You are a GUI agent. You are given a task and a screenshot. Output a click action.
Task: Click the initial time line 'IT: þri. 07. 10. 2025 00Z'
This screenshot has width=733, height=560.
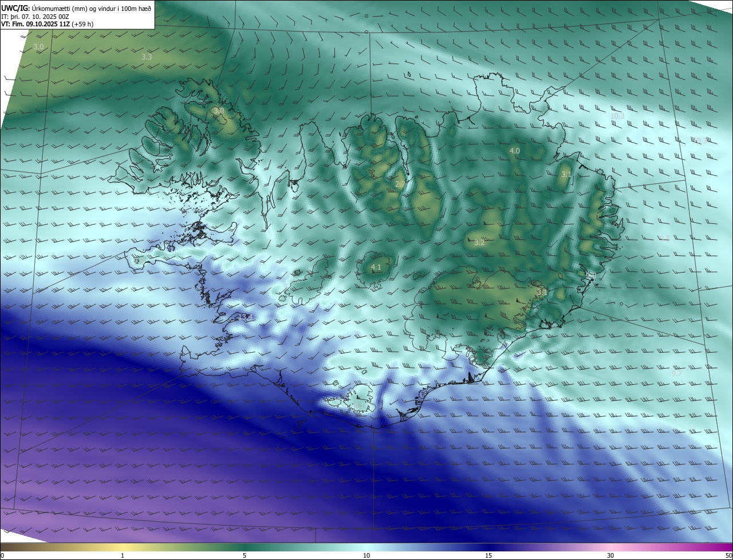tap(35, 16)
